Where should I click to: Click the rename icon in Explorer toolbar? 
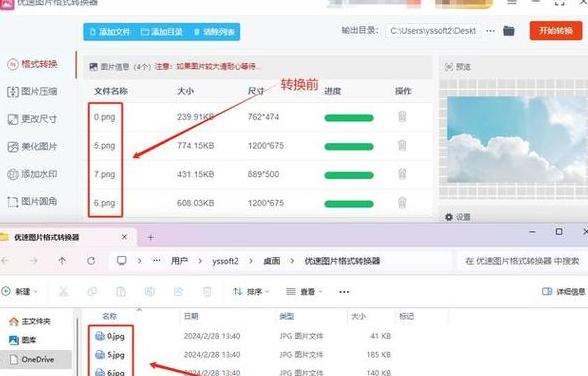point(150,291)
